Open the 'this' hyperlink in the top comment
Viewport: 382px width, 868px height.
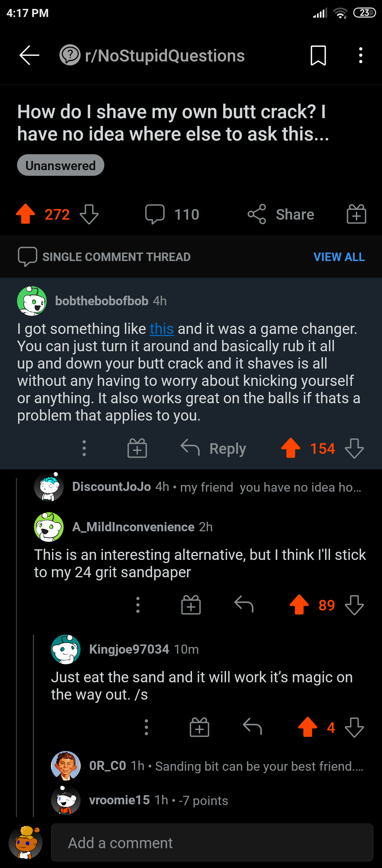point(162,329)
